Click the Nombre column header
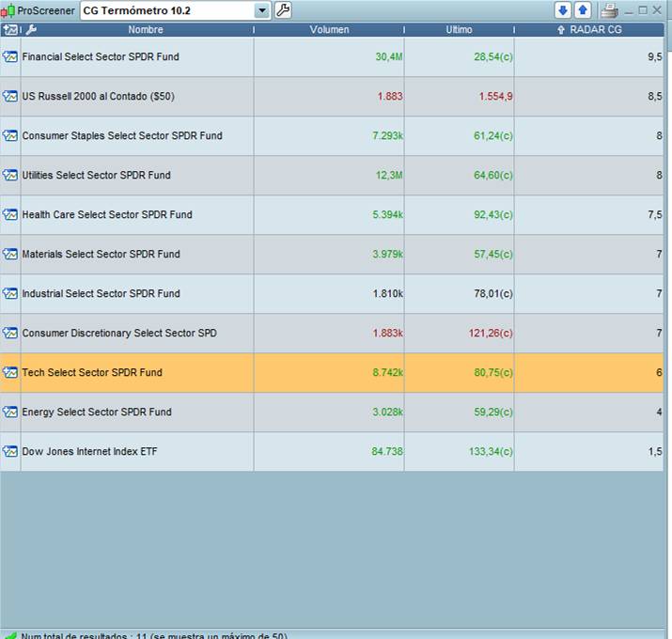The width and height of the screenshot is (672, 639). tap(146, 30)
